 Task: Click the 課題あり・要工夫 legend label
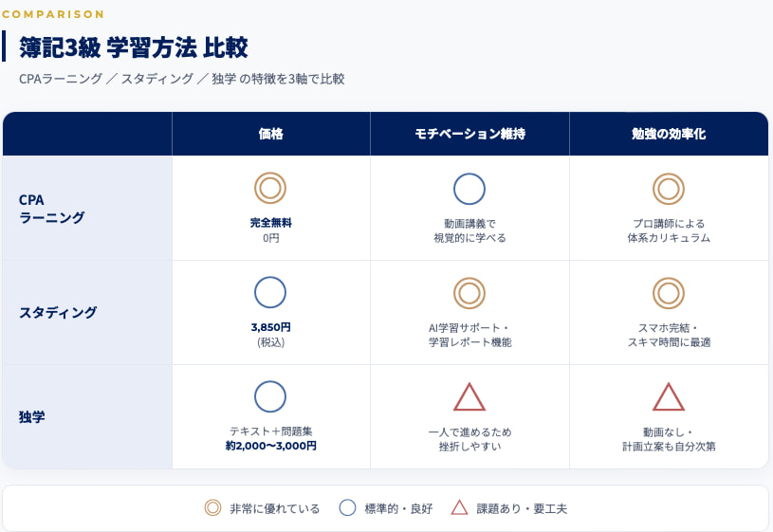pyautogui.click(x=522, y=509)
